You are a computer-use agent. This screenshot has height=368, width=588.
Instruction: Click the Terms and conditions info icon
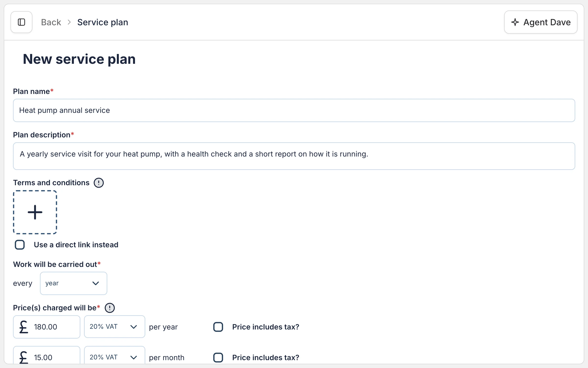tap(99, 183)
